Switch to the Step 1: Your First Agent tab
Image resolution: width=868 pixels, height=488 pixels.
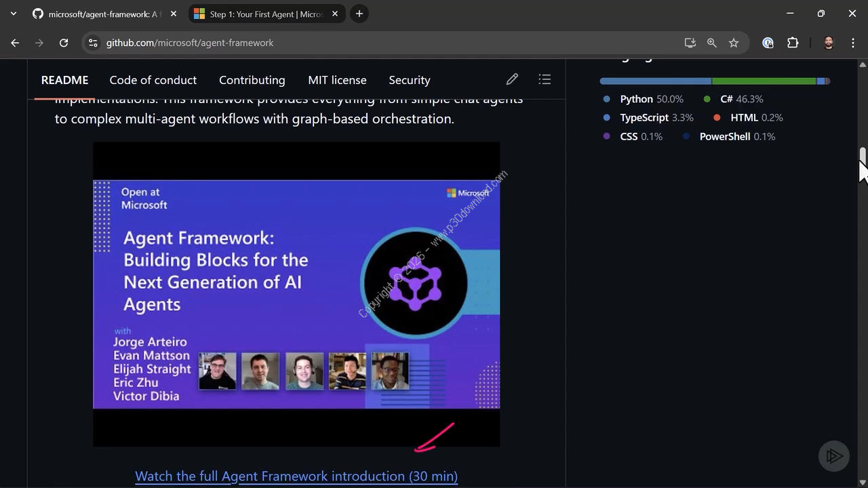click(265, 14)
